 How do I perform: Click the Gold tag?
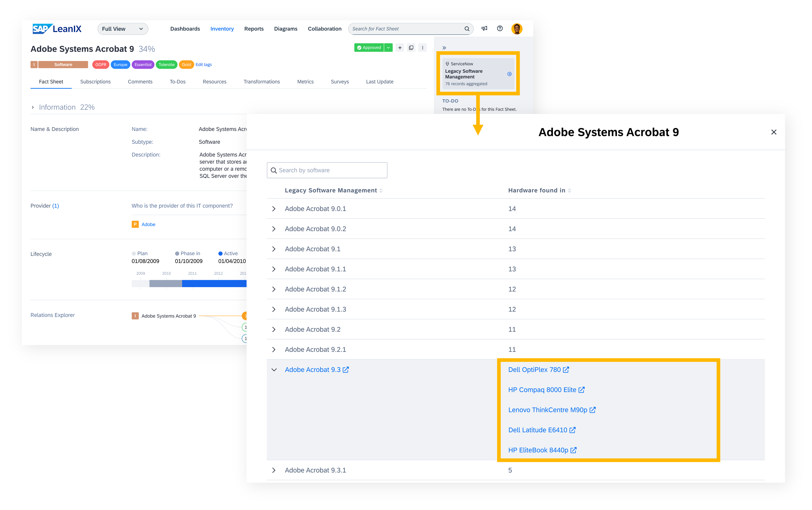(186, 64)
